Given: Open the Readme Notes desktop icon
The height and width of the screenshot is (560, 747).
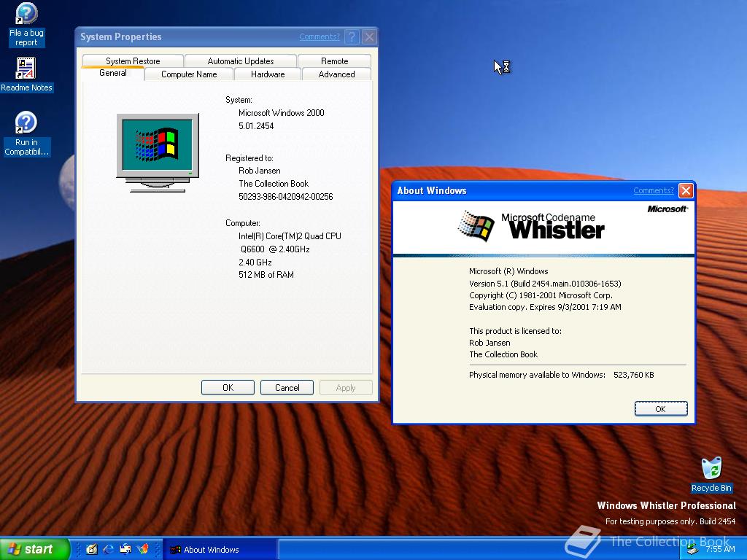Looking at the screenshot, I should coord(26,75).
